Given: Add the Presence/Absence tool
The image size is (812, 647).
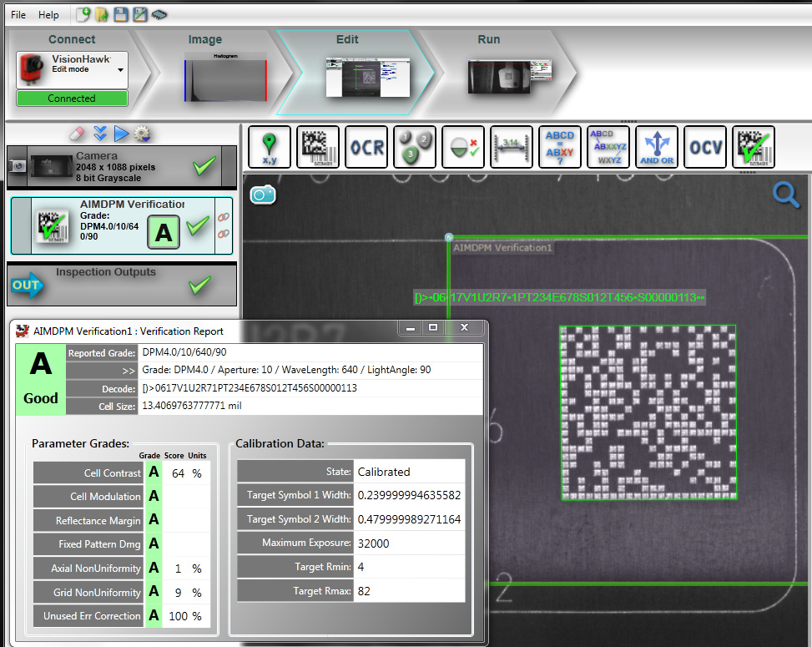Looking at the screenshot, I should [463, 147].
